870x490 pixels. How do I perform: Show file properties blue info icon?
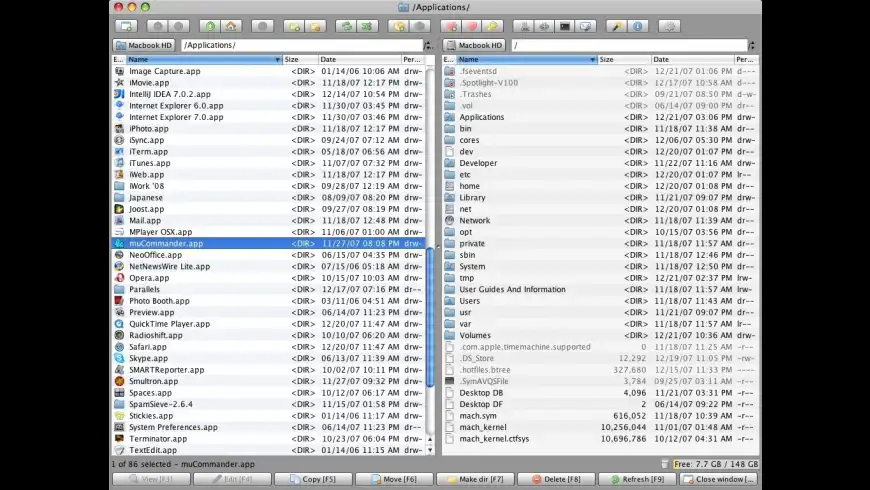638,26
